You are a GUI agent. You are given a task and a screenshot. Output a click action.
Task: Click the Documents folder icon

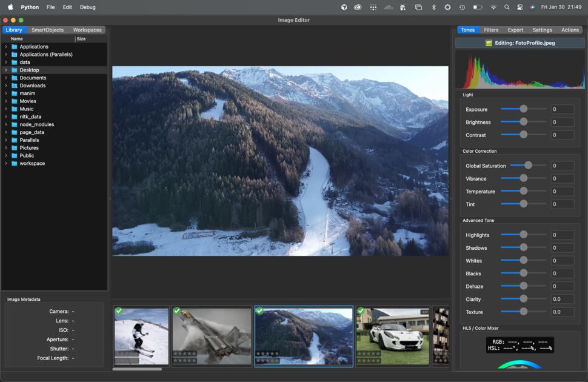15,78
